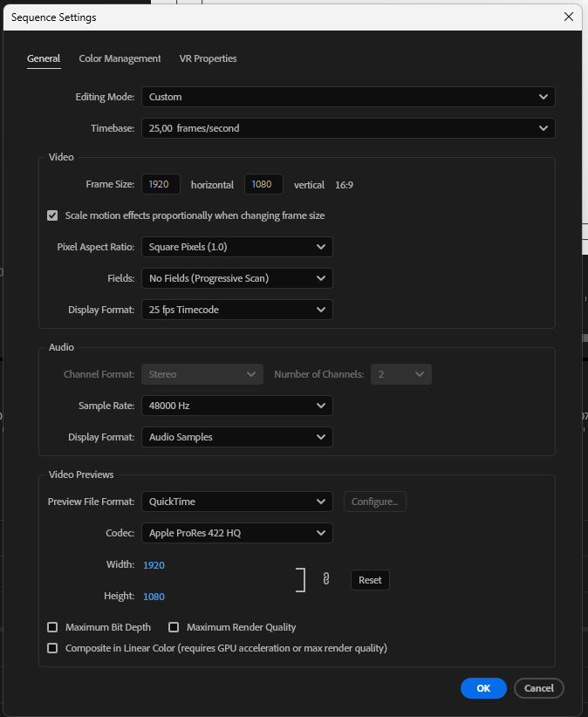Switch to the Color Management tab

pyautogui.click(x=120, y=58)
